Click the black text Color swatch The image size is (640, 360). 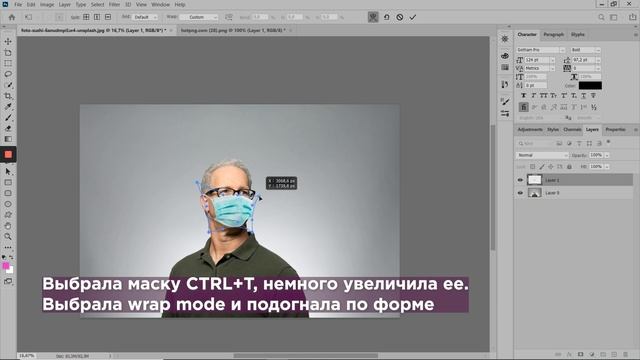click(x=590, y=85)
